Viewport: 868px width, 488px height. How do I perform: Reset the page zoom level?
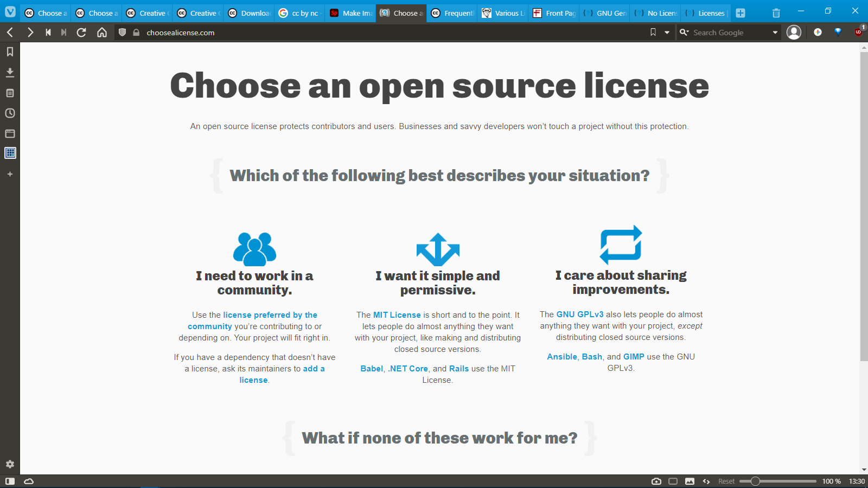[x=726, y=481]
